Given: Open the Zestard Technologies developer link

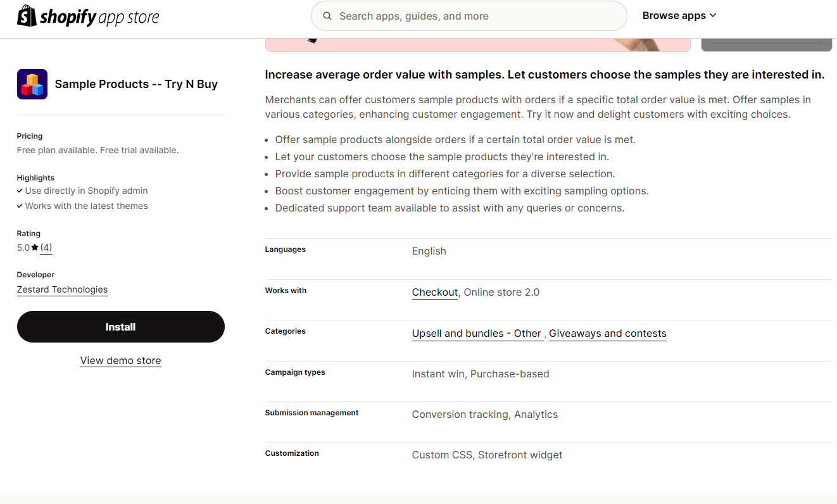Looking at the screenshot, I should [62, 290].
